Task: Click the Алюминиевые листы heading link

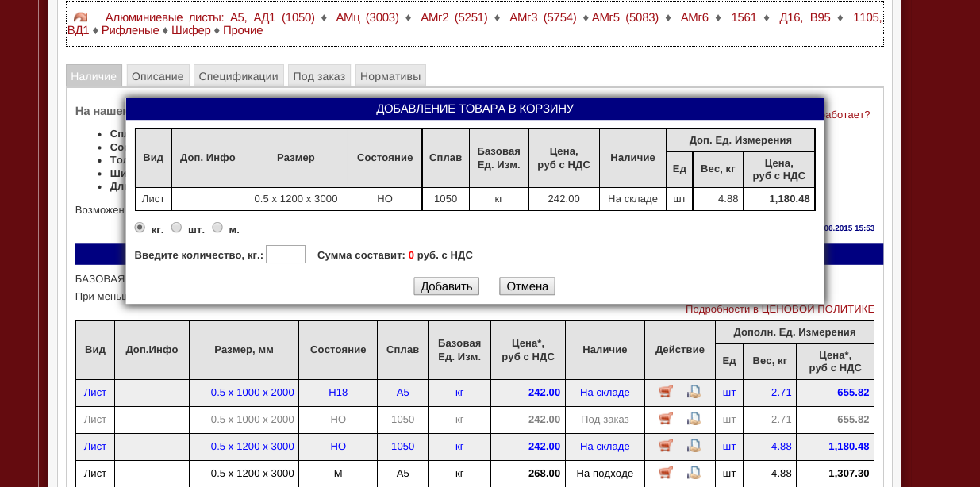Action: pyautogui.click(x=164, y=17)
